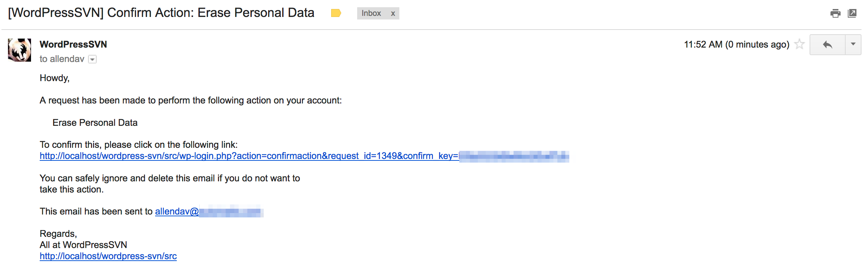Click the allendav@ email address link
The height and width of the screenshot is (274, 868).
177,212
